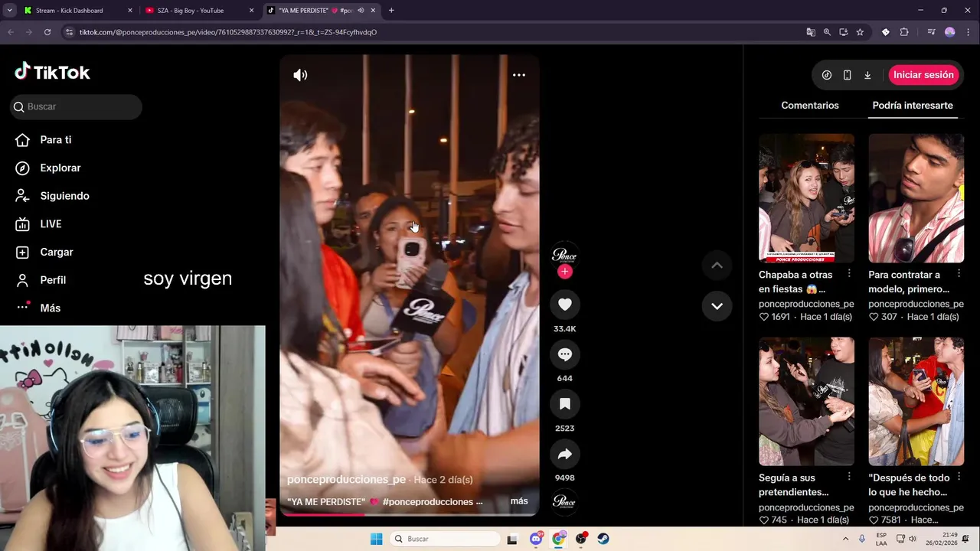The height and width of the screenshot is (551, 980).
Task: Switch to the Podría interesarte tab
Action: tap(913, 106)
